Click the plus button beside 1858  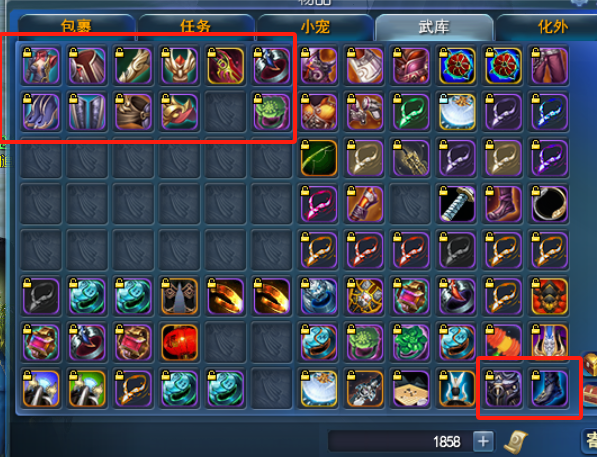pos(483,441)
